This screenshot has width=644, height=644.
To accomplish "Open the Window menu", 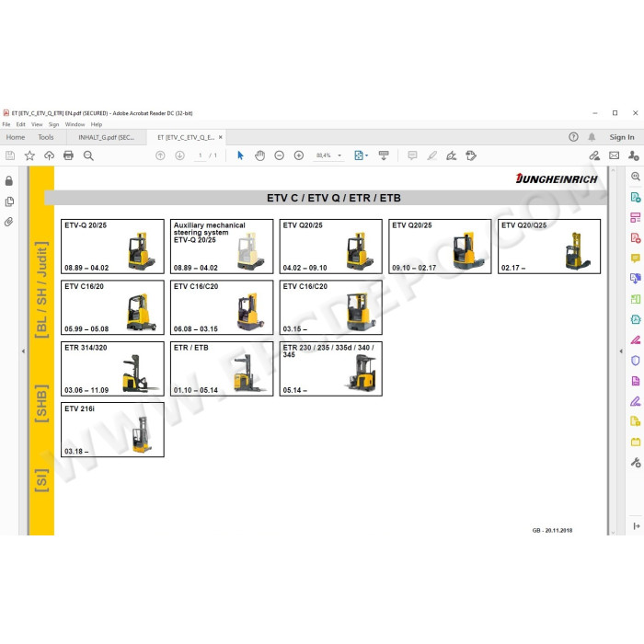I will tap(75, 124).
